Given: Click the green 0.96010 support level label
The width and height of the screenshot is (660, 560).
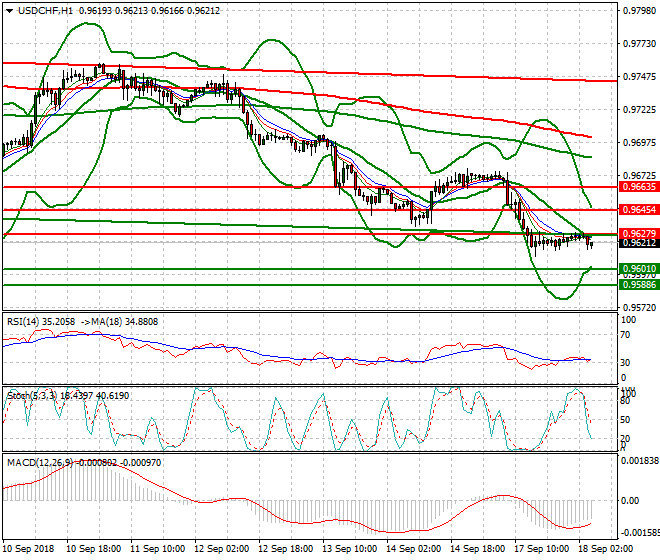Looking at the screenshot, I should 639,269.
